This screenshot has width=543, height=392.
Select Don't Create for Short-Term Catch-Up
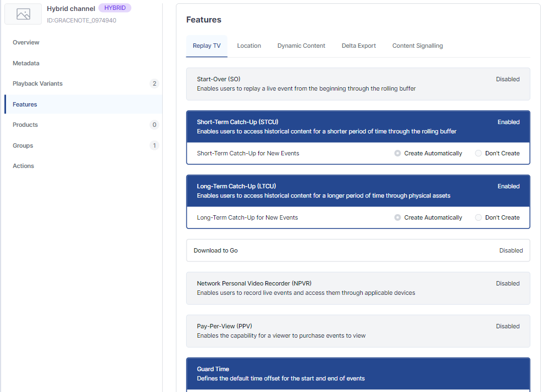(x=478, y=154)
